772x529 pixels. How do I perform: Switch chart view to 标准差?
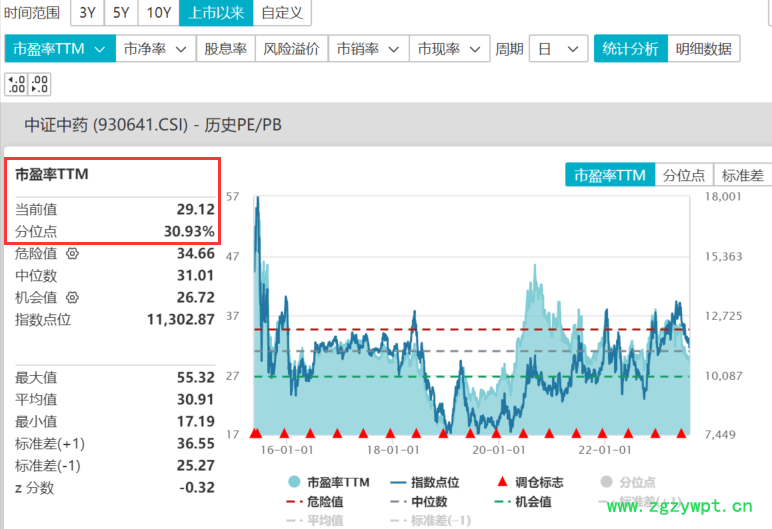[742, 175]
